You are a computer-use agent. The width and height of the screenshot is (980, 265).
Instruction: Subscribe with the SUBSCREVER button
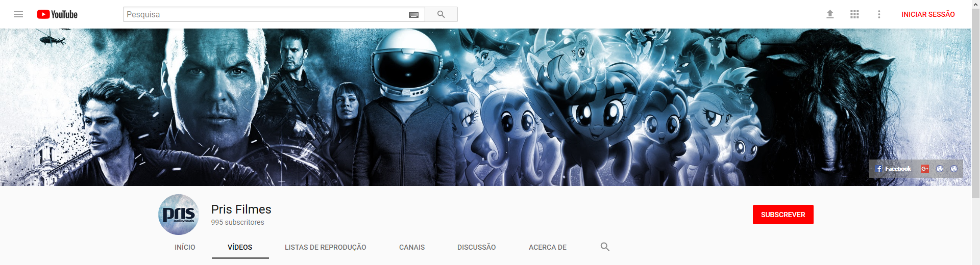(x=782, y=215)
